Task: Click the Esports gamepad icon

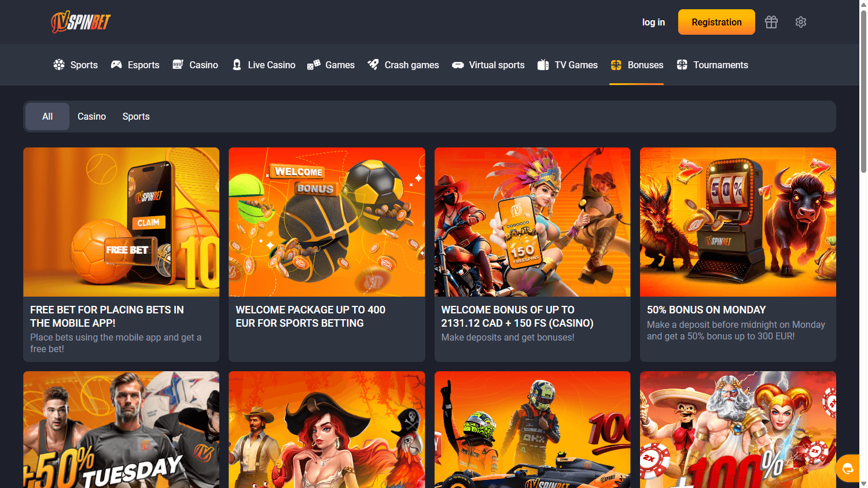Action: click(x=116, y=65)
